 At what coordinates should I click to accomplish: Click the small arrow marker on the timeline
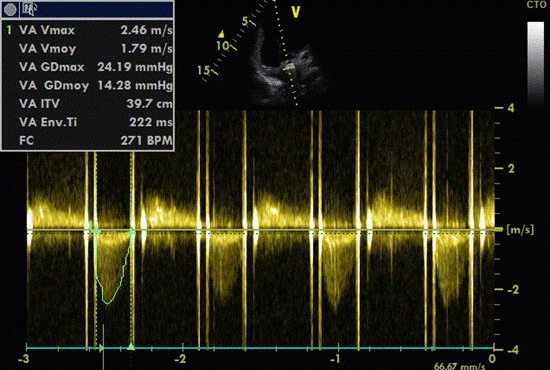pos(102,348)
